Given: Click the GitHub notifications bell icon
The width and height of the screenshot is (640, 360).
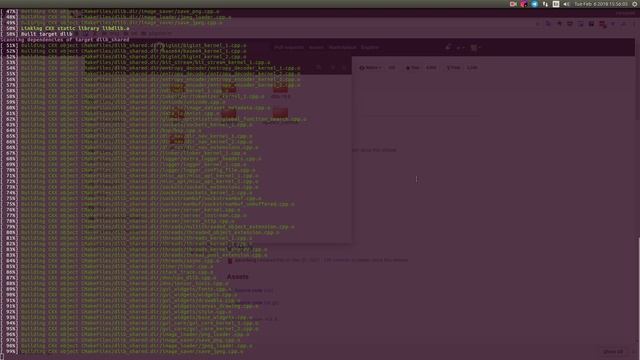Looking at the screenshot, I should point(448,47).
